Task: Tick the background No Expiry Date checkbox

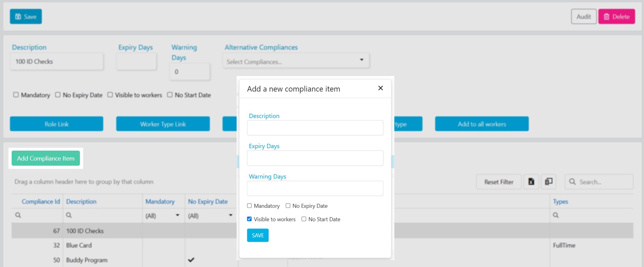Action: point(58,95)
